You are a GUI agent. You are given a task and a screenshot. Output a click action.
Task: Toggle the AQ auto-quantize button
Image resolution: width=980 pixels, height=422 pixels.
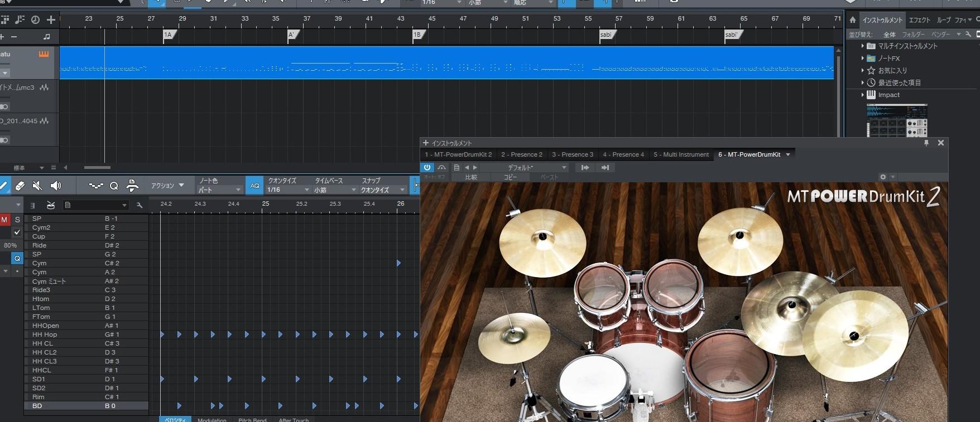255,186
